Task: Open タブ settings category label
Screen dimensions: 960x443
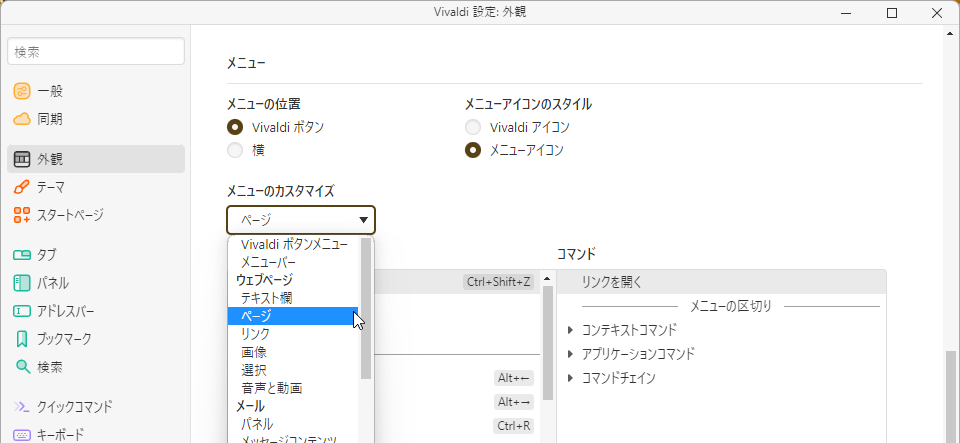Action: (47, 255)
